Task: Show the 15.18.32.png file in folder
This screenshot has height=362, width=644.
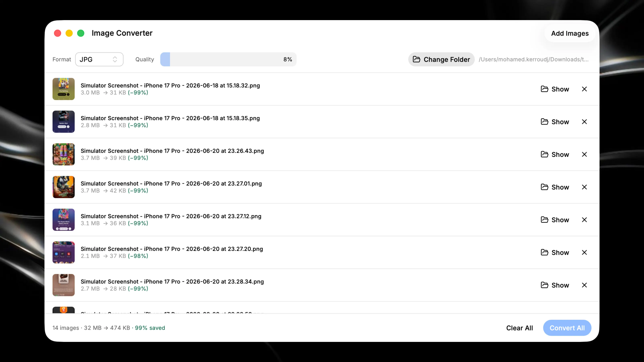Action: pyautogui.click(x=555, y=89)
